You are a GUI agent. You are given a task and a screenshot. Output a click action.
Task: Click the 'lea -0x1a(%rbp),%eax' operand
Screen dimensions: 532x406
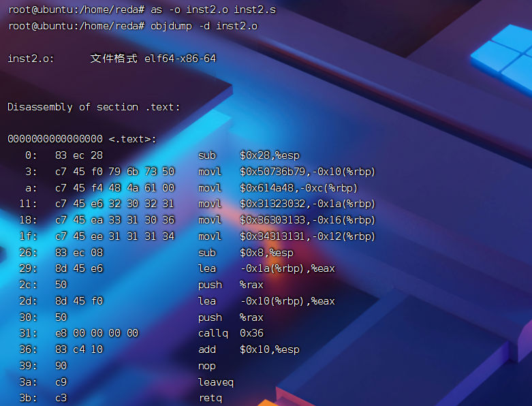(x=287, y=268)
